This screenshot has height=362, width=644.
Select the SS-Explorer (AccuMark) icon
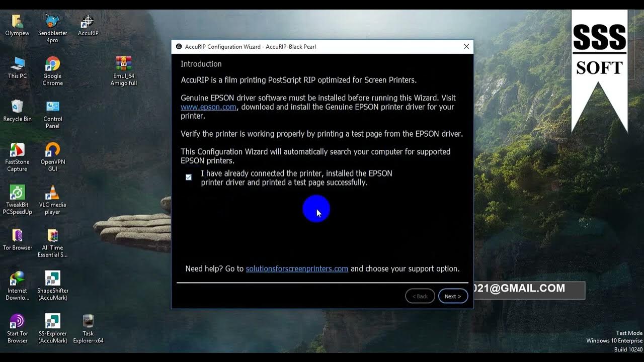pos(52,329)
